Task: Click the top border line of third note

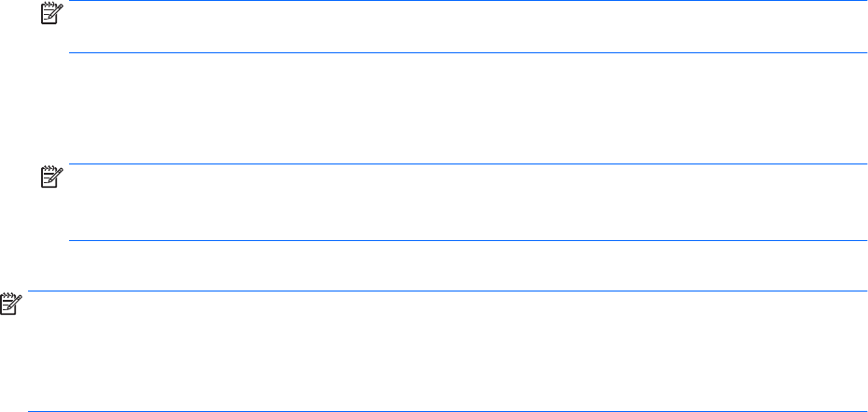Action: 448,291
